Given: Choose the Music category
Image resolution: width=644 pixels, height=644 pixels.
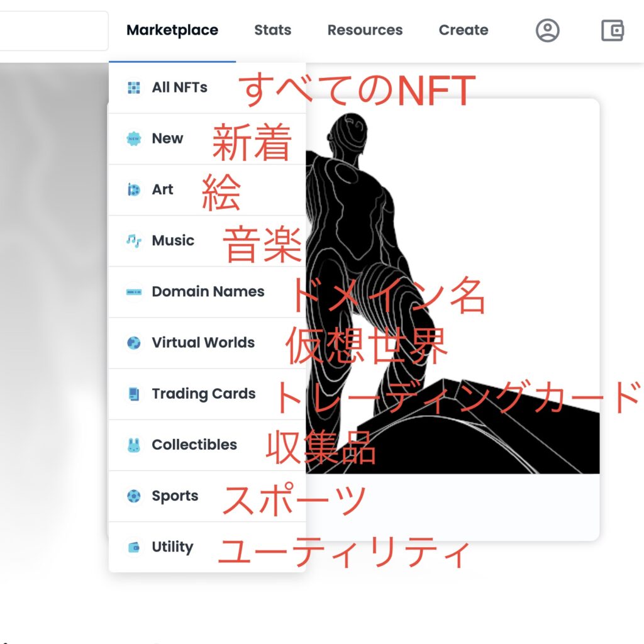Looking at the screenshot, I should tap(208, 241).
